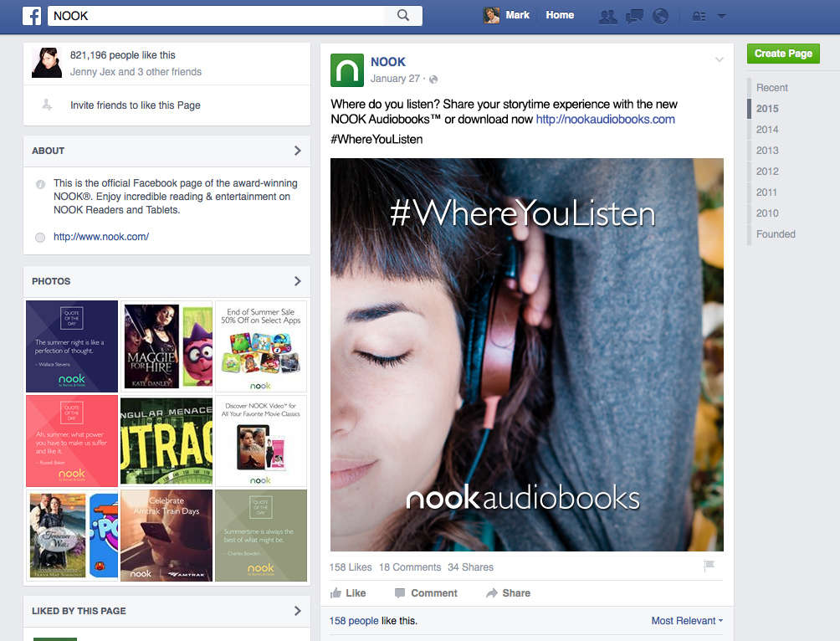Click the Comment button on the post
The image size is (840, 641).
point(426,592)
